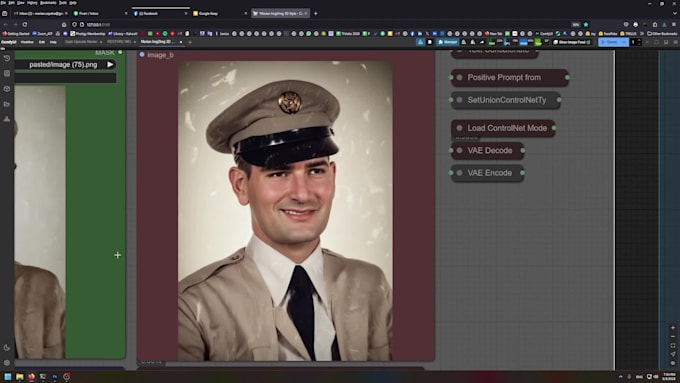The image size is (680, 383).
Task: Open File Explorer from the taskbar
Action: point(20,376)
